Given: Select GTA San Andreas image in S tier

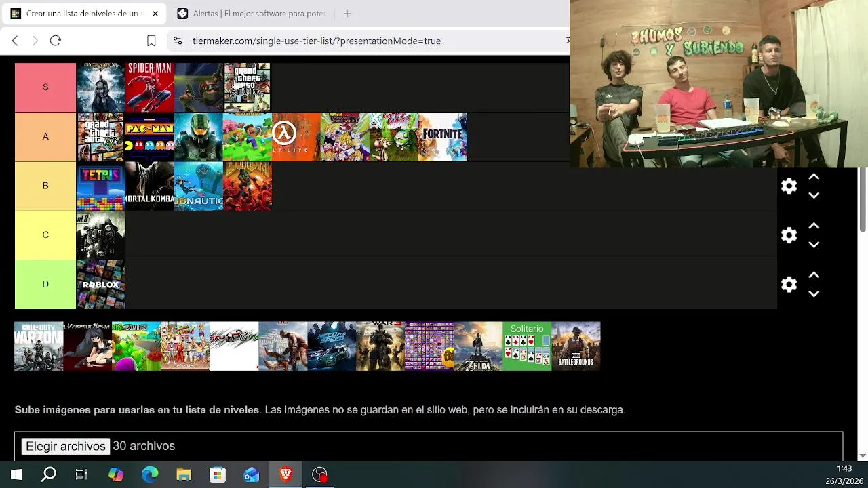Looking at the screenshot, I should click(x=247, y=87).
